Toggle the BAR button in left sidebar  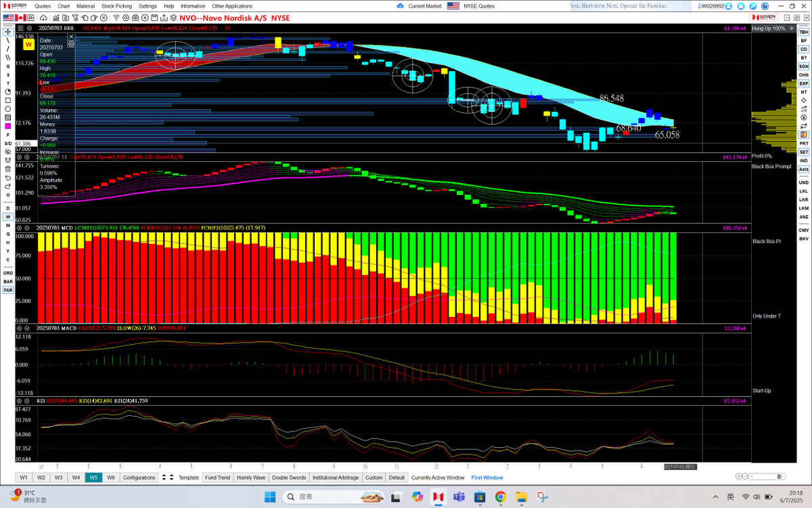[x=8, y=281]
